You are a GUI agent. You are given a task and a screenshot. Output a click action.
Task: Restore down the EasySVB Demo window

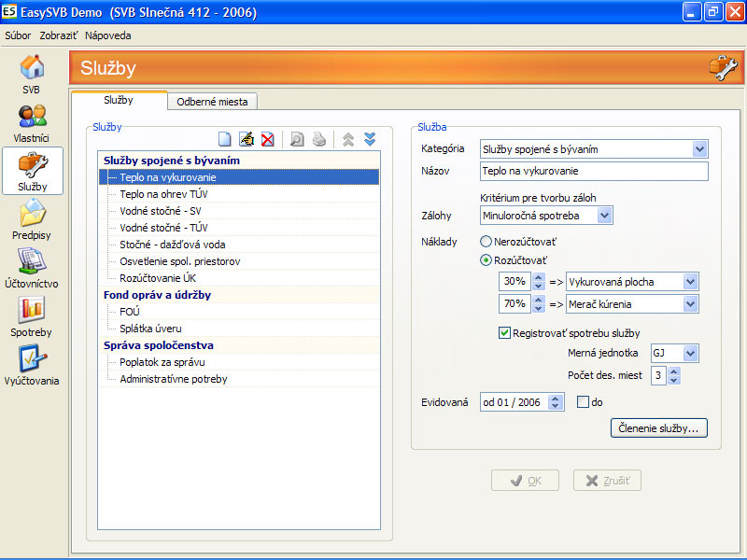[713, 11]
